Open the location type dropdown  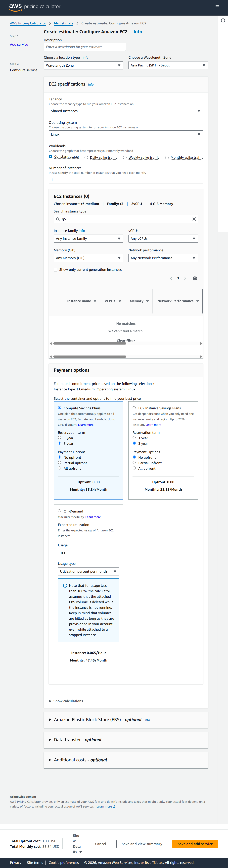84,65
